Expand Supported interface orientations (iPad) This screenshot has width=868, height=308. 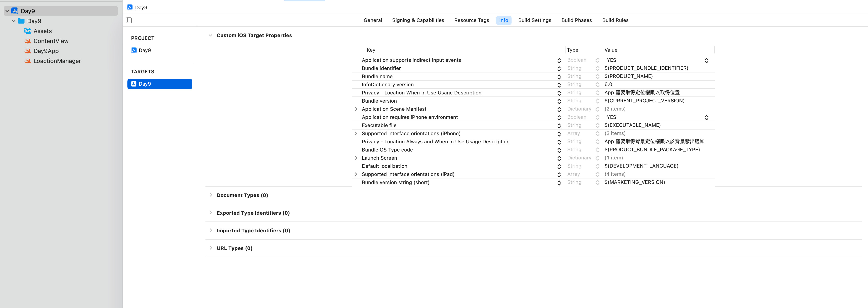[356, 174]
